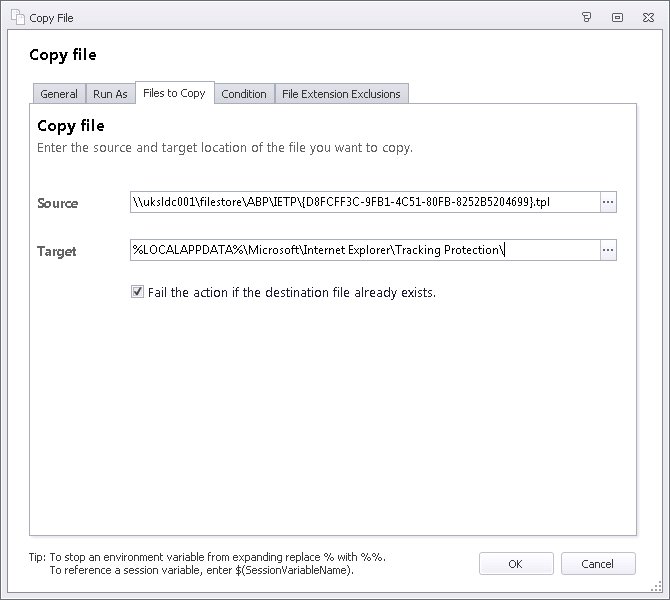
Task: Click the Copy File title bar text
Action: [x=51, y=18]
